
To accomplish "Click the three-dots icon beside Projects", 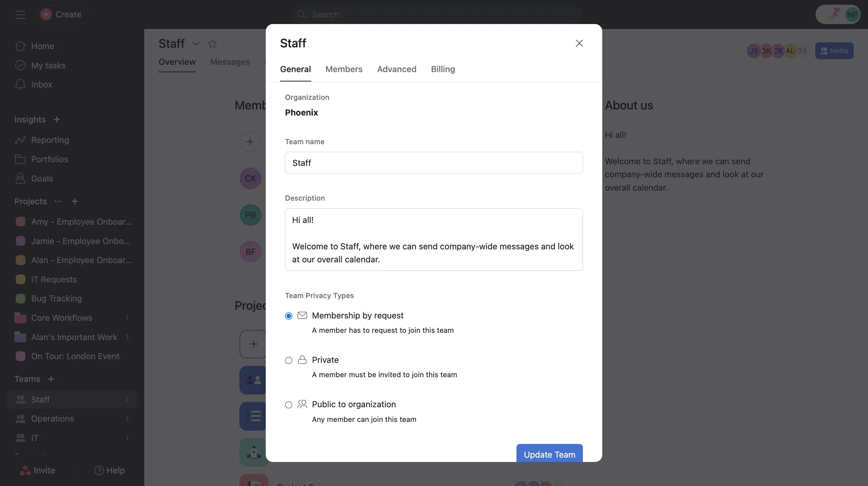I will tap(58, 201).
